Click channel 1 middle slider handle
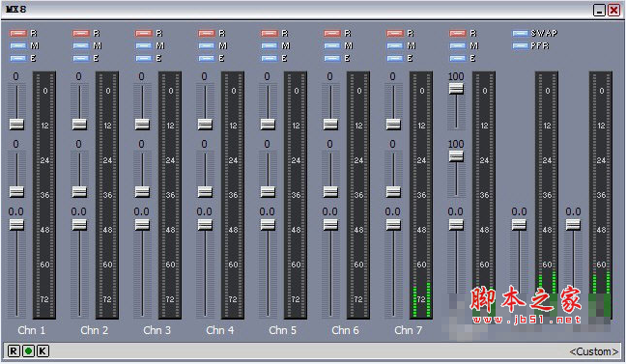The height and width of the screenshot is (364, 626). (16, 191)
